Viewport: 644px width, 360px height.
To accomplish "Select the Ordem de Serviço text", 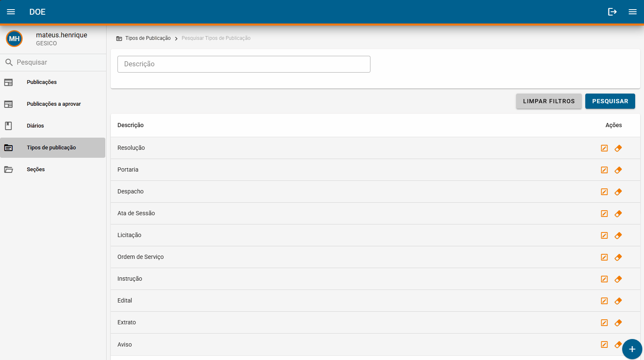I will (141, 257).
